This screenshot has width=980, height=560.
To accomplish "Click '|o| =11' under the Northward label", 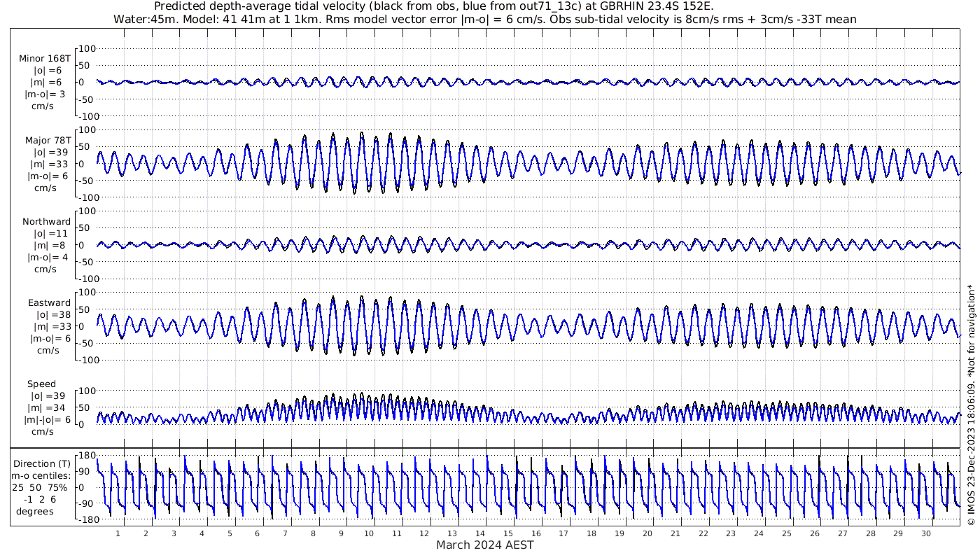I will point(49,234).
